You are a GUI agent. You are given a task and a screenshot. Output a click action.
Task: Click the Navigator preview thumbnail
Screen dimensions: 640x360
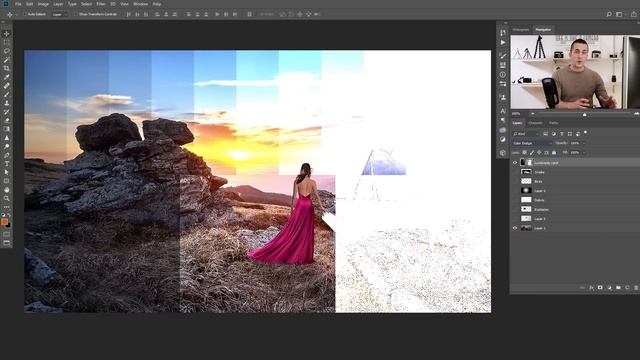[575, 72]
